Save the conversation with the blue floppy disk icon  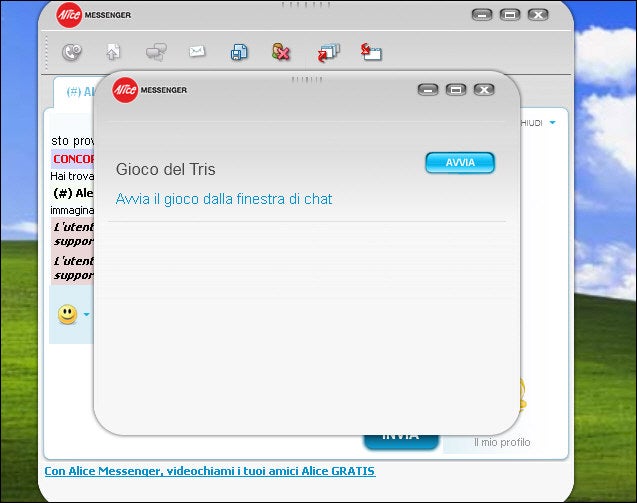click(239, 52)
